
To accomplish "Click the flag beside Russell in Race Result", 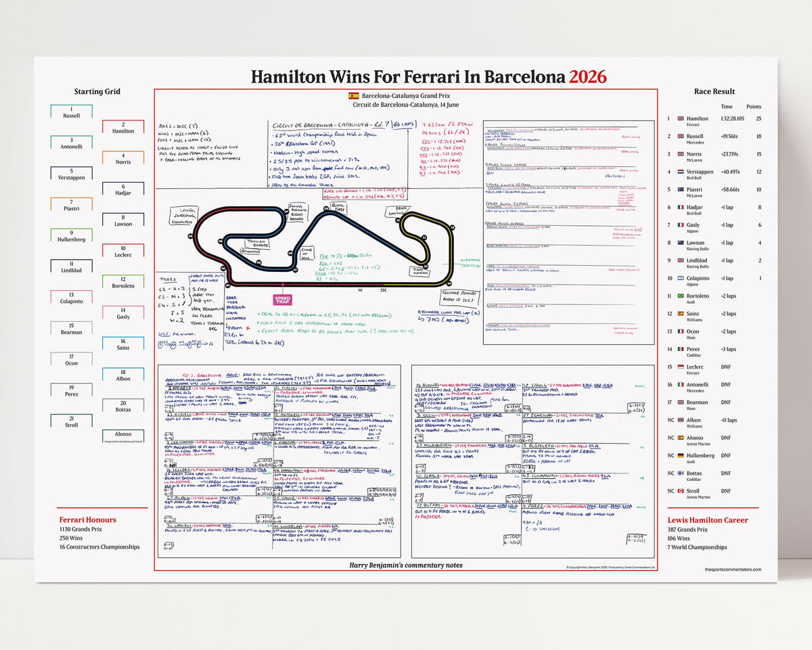I will click(x=681, y=136).
